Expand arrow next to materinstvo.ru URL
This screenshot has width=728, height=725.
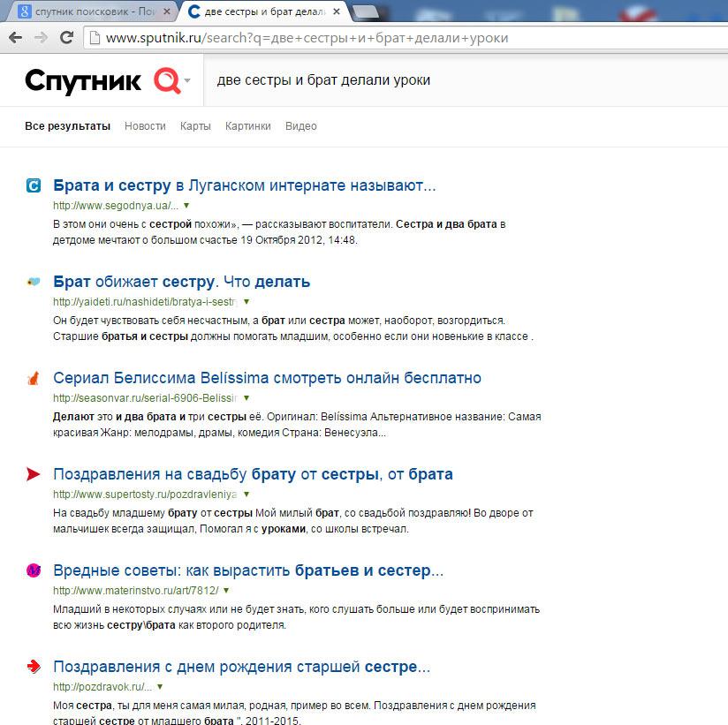pyautogui.click(x=226, y=591)
